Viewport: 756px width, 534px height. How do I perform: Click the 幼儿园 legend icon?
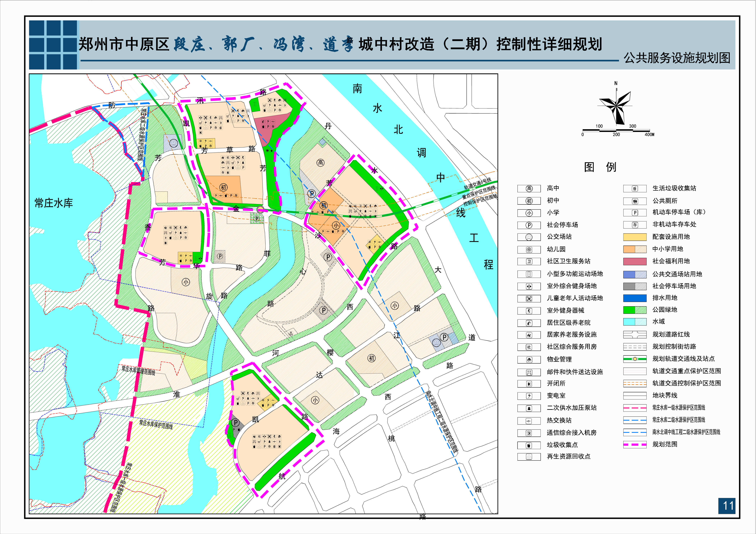[x=529, y=249]
